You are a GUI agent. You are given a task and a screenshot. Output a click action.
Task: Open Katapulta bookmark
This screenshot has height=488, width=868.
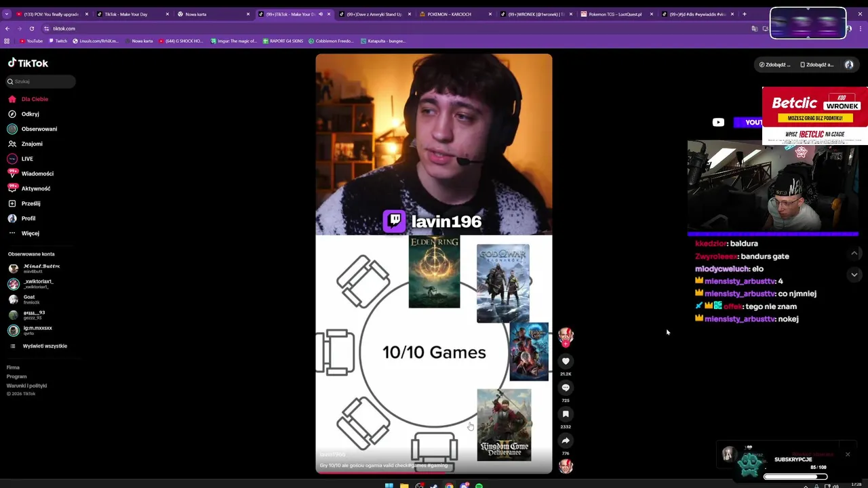tap(382, 41)
